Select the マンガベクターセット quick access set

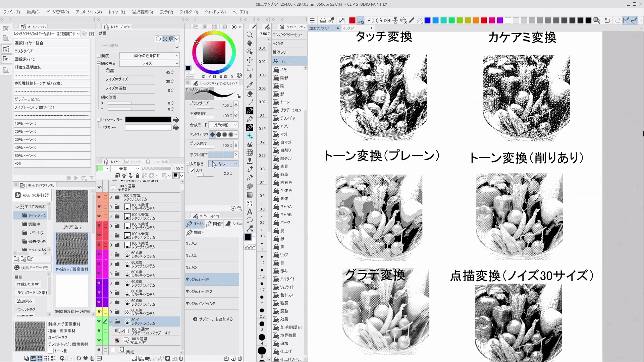click(289, 35)
